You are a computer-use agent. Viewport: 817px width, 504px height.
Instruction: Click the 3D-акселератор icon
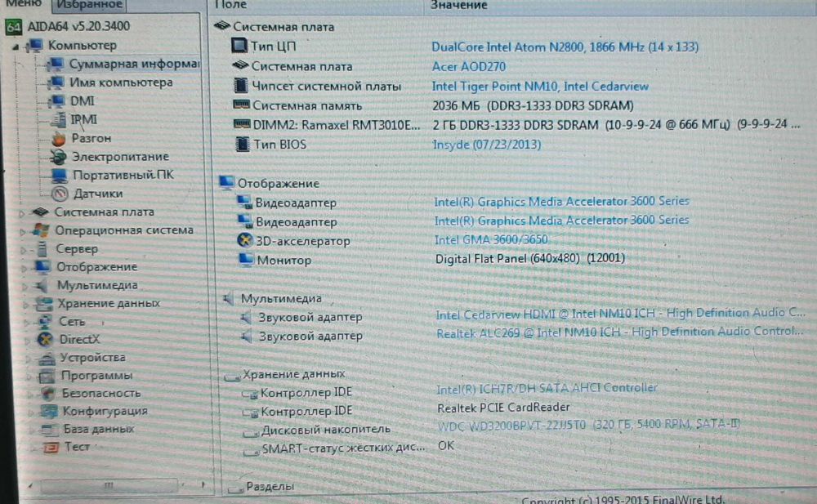click(244, 240)
